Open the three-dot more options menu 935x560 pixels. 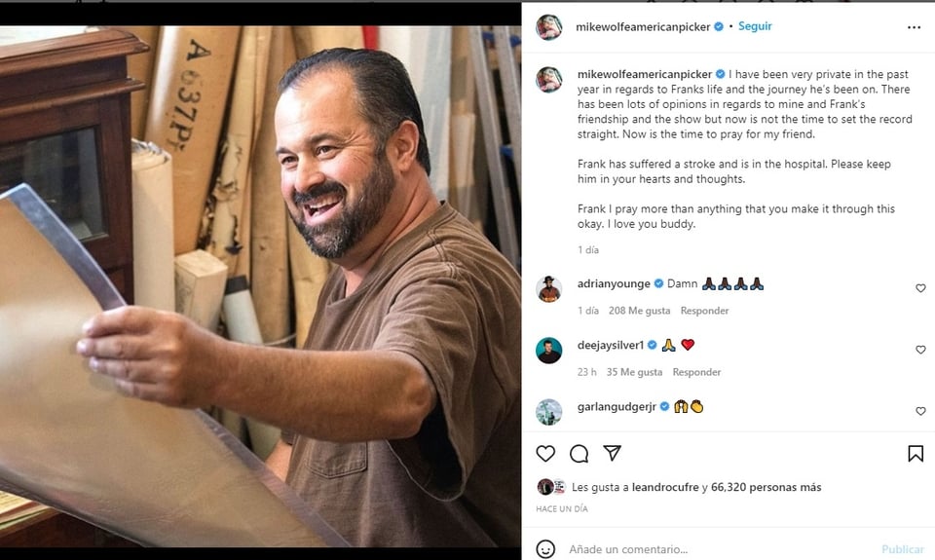click(914, 27)
